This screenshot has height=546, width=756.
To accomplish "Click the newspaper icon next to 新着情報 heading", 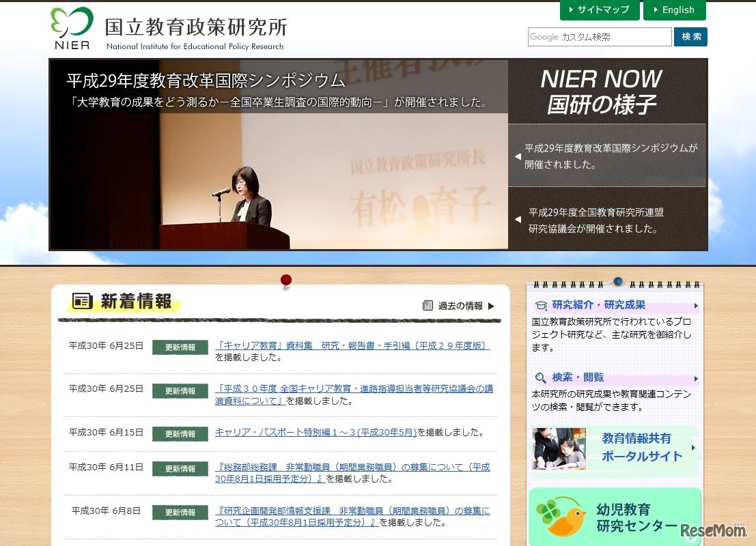I will (82, 302).
